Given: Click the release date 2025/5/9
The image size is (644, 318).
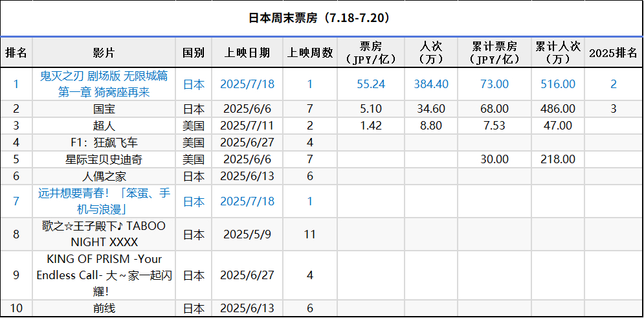Looking at the screenshot, I should click(247, 234).
